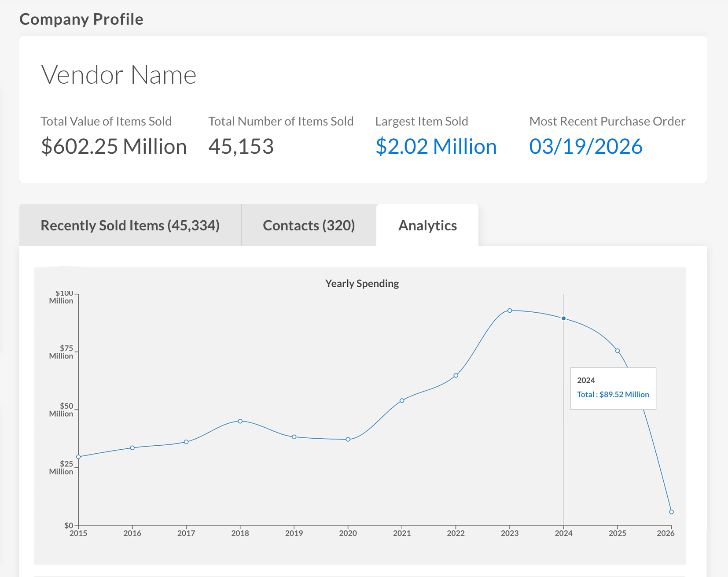Open the 03/19/2026 purchase order link

coord(585,147)
